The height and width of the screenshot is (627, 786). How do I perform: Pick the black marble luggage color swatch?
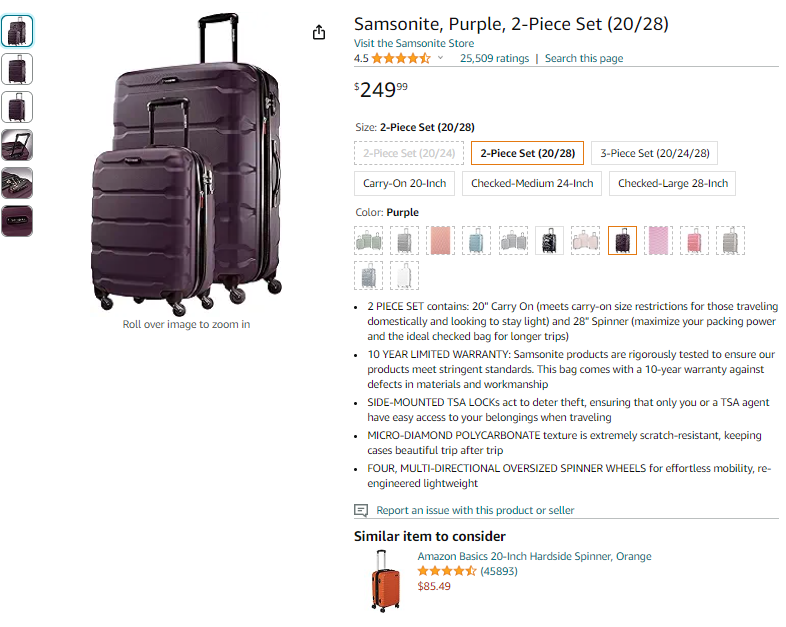[549, 241]
